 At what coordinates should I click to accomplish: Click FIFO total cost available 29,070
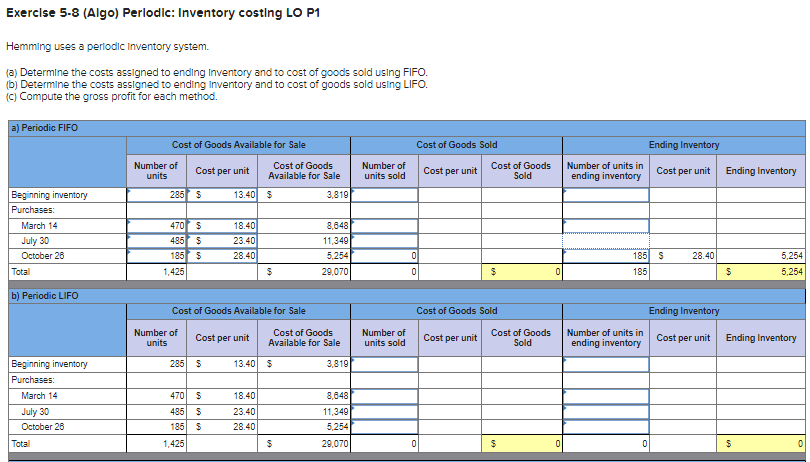pos(304,272)
